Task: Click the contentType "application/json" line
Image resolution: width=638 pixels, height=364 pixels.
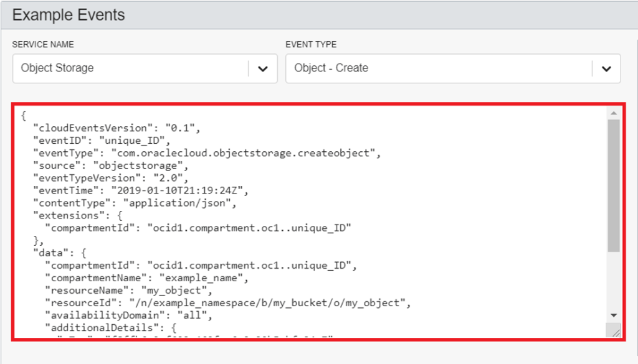Action: point(134,202)
